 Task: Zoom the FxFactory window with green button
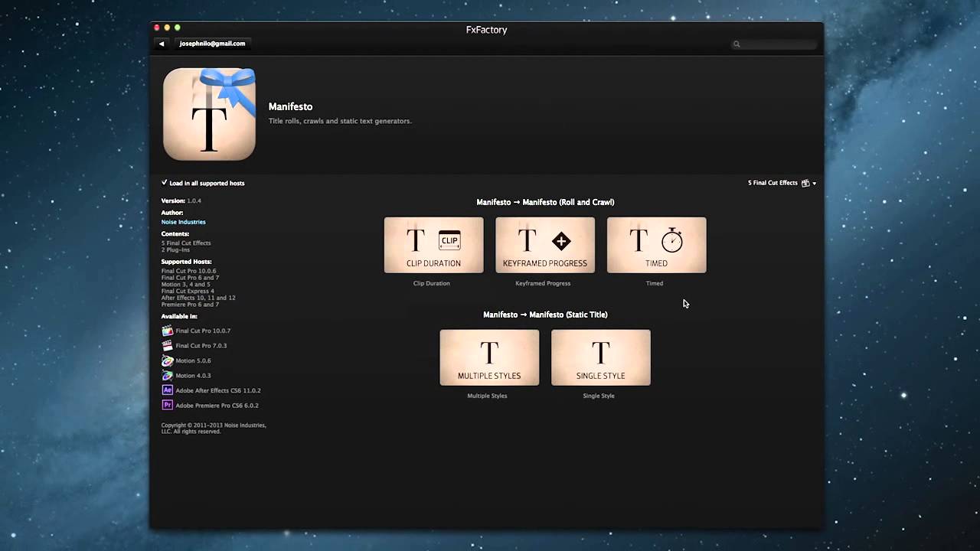(178, 28)
